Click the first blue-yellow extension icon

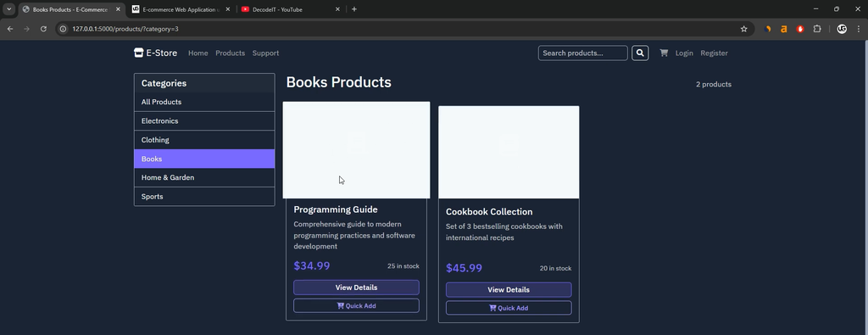[x=768, y=29]
